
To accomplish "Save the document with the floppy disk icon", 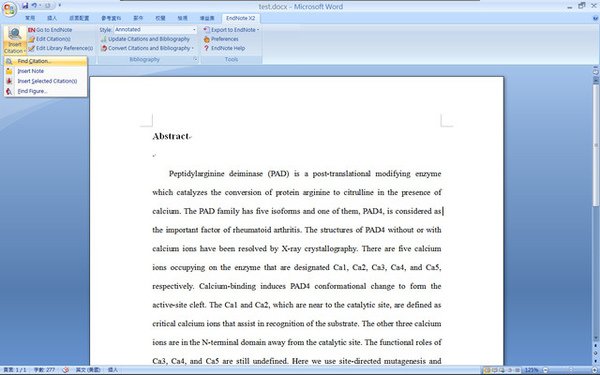I will click(x=25, y=6).
